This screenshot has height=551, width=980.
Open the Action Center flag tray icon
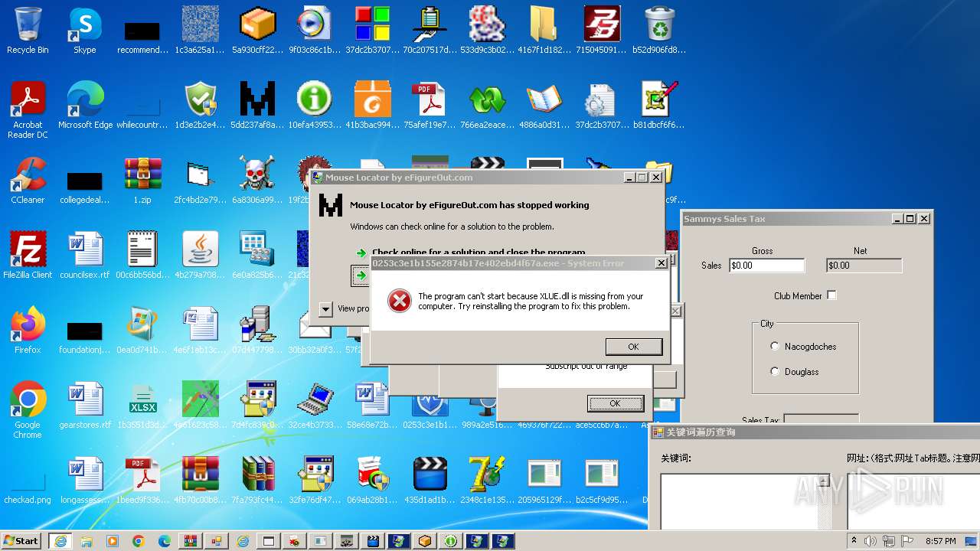[907, 541]
